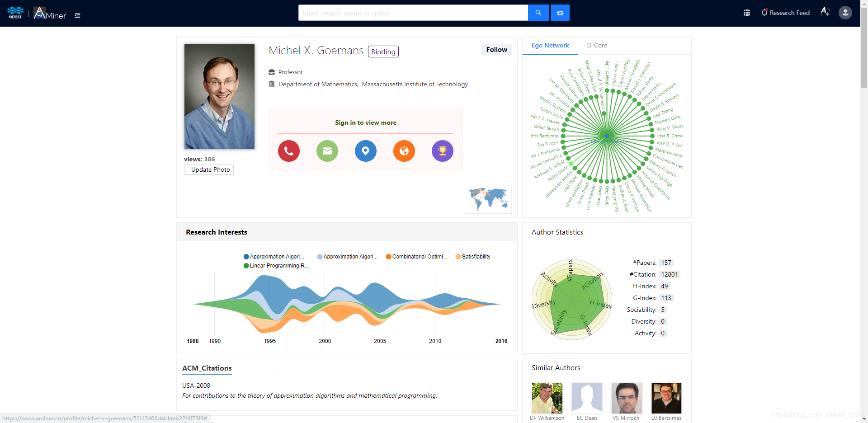Click the center node of the ego network

pyautogui.click(x=607, y=136)
